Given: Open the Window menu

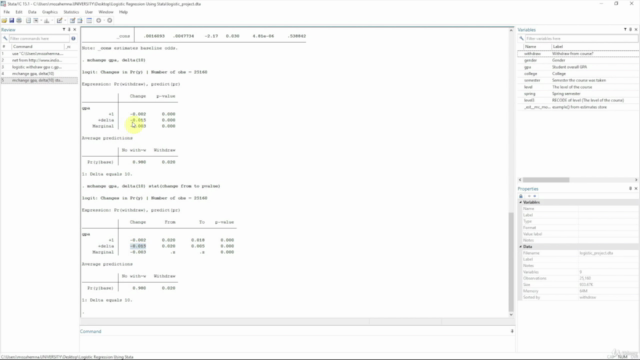Looking at the screenshot, I should point(106,12).
